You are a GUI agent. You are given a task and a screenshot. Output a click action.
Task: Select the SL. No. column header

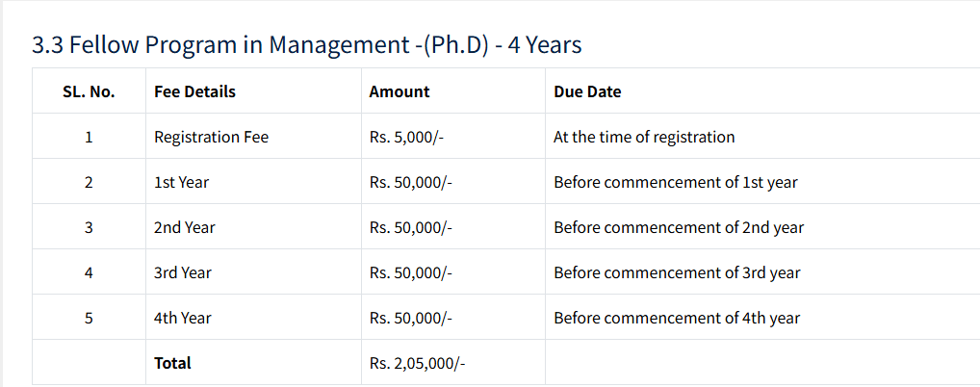point(89,91)
